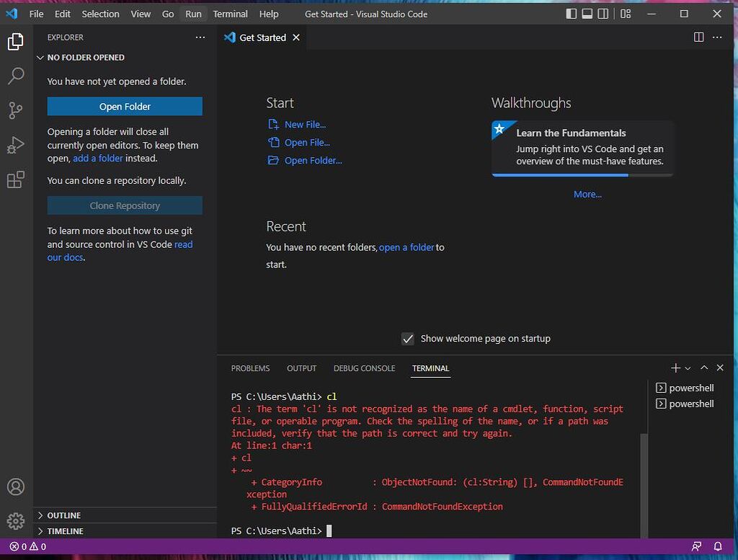Click 'open a folder' link under Recent
This screenshot has width=738, height=560.
pos(406,247)
